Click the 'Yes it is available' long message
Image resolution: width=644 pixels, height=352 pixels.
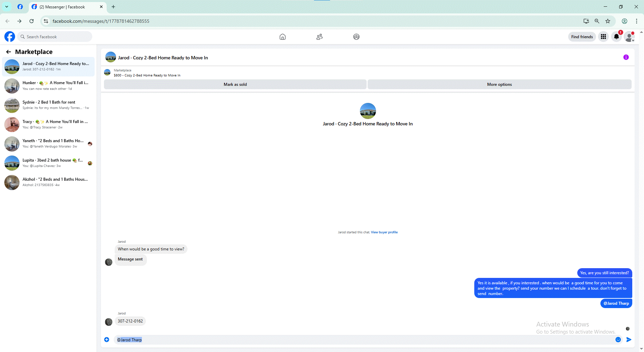553,288
